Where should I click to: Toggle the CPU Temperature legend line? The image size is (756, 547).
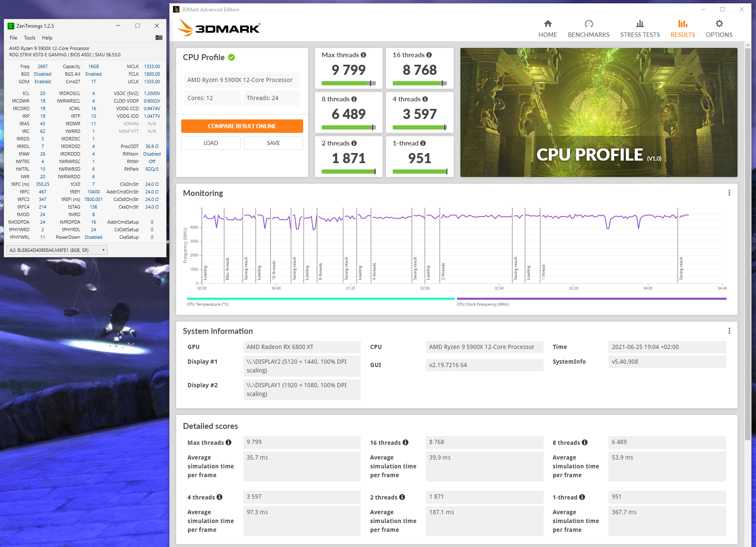[x=321, y=299]
